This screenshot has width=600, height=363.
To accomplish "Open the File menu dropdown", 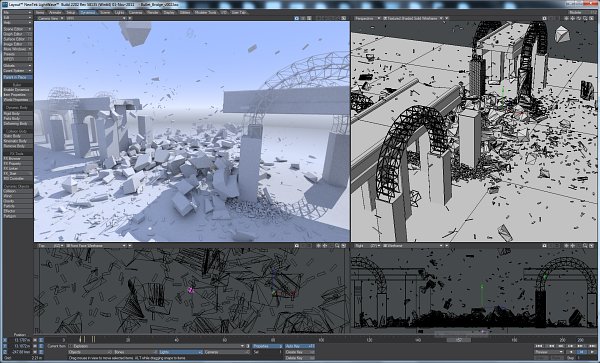I will [x=17, y=12].
